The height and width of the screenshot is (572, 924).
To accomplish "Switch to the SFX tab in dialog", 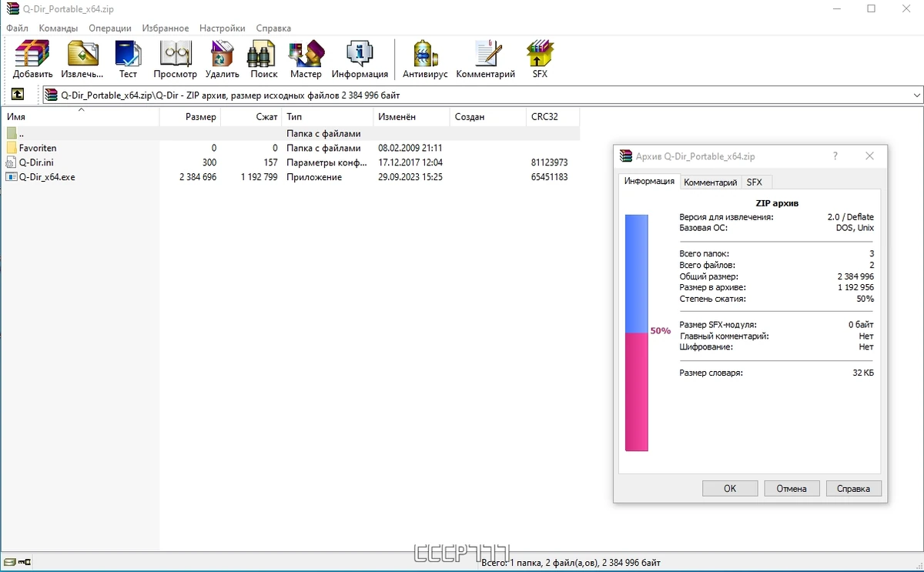I will click(754, 182).
